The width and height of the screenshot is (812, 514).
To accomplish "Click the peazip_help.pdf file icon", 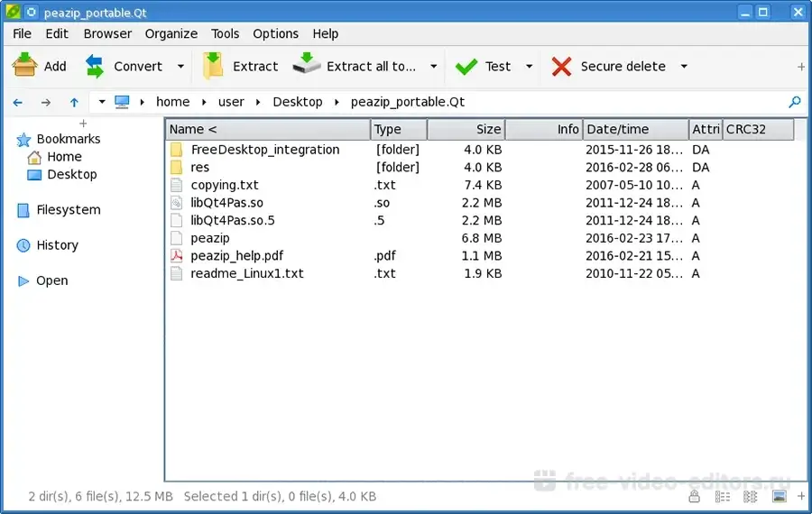I will pyautogui.click(x=177, y=256).
